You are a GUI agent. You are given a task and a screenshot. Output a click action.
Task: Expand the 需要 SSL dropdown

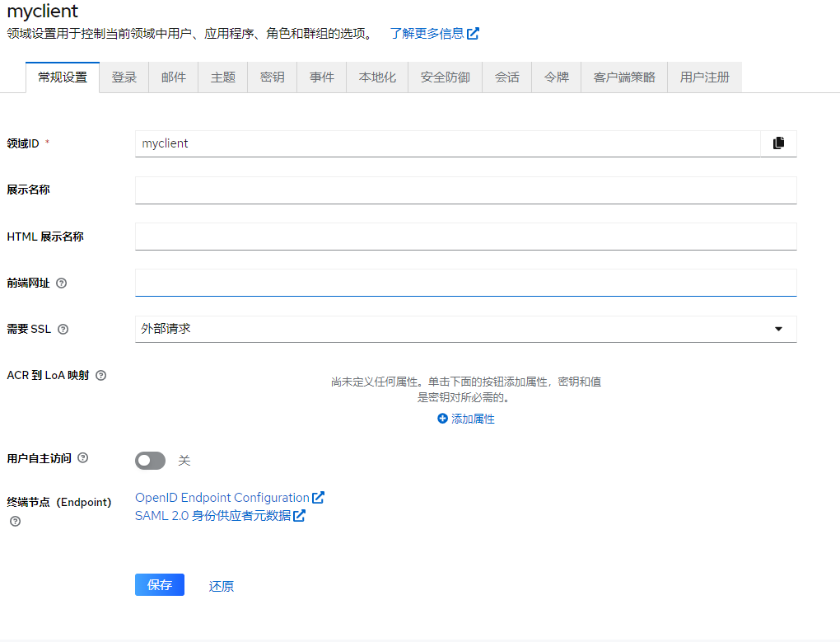coord(465,329)
